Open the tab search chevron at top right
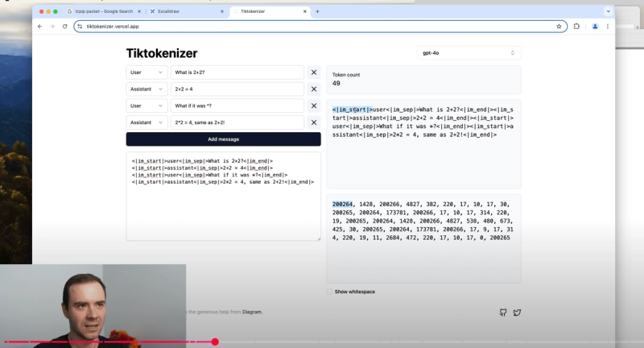This screenshot has height=348, width=644. tap(609, 11)
